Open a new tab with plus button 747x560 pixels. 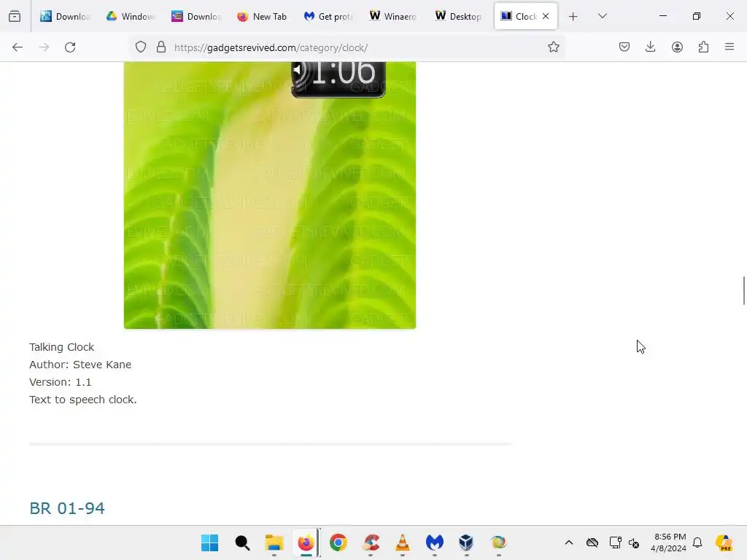coord(573,16)
